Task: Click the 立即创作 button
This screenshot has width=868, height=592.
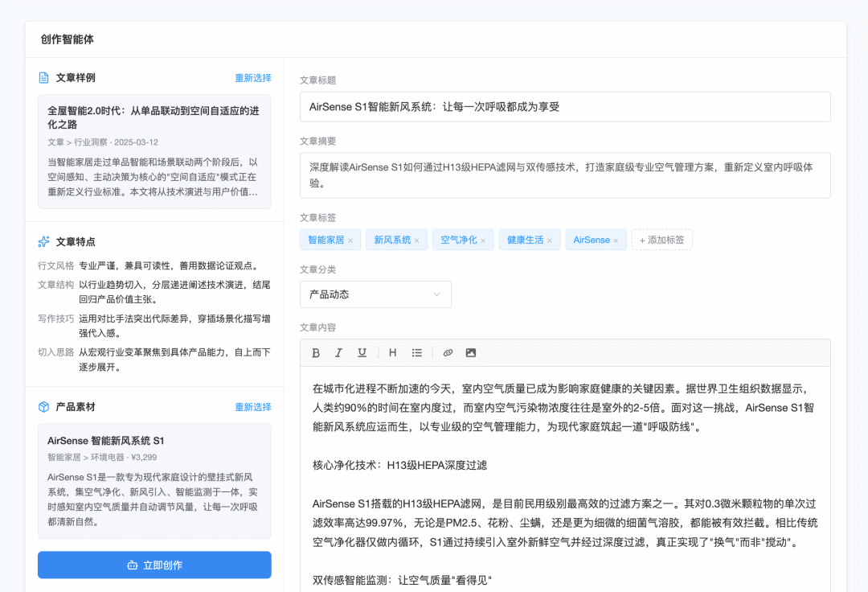Action: [154, 565]
